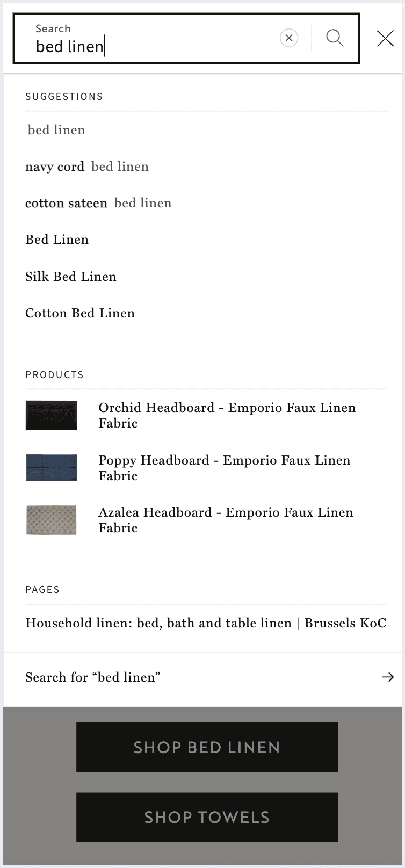
Task: Choose the "Silk Bed Linen" suggestion
Action: [71, 277]
